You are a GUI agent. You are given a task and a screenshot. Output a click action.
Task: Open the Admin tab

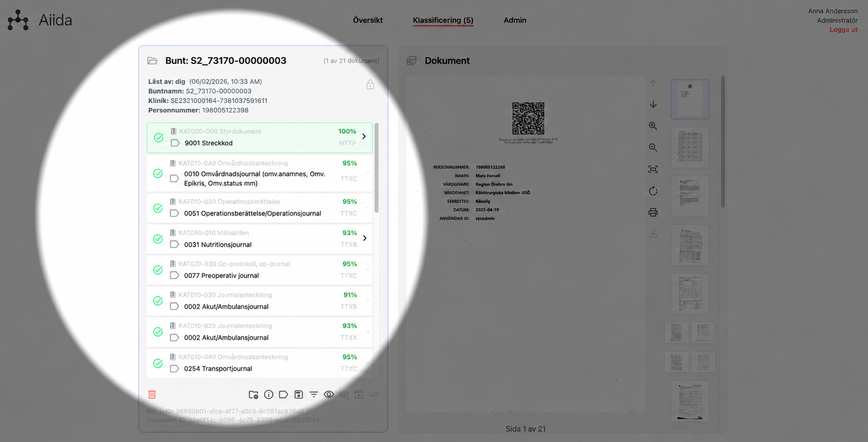coord(515,20)
